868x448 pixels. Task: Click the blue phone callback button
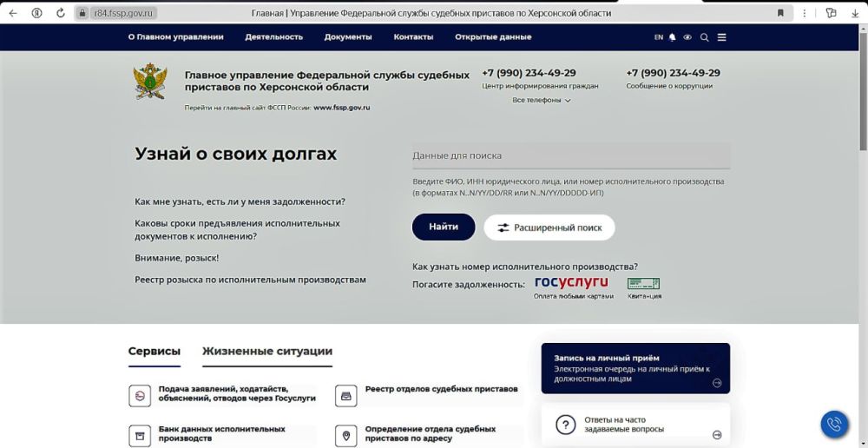834,425
